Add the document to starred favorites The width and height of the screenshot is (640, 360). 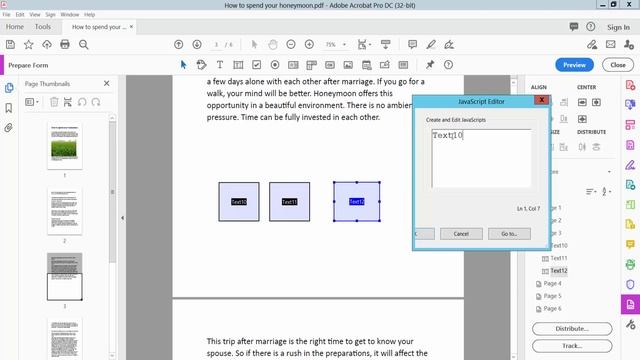(x=29, y=44)
